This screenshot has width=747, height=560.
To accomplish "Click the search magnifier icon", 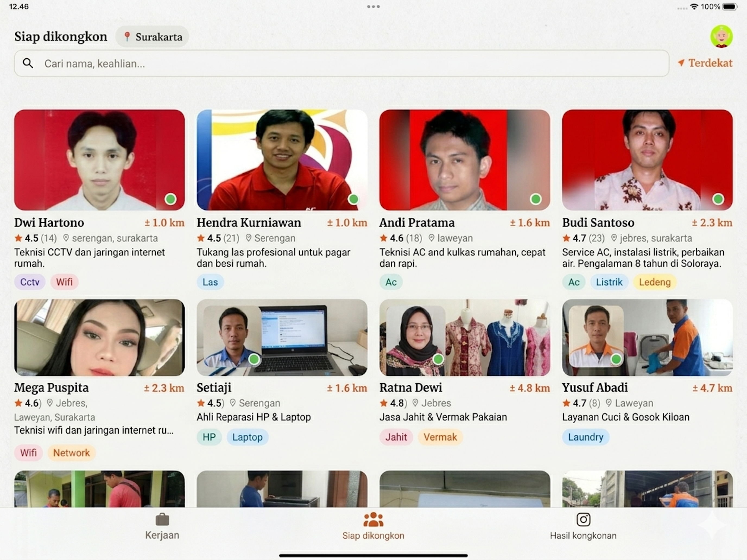I will click(x=28, y=63).
